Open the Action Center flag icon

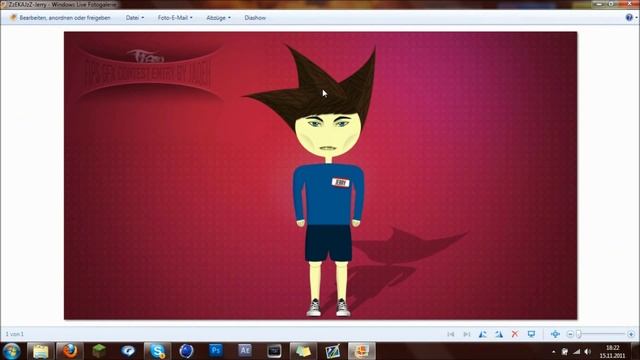point(564,351)
